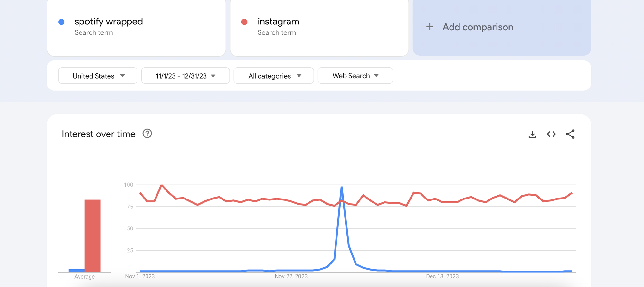Click the Add comparison button

point(478,27)
